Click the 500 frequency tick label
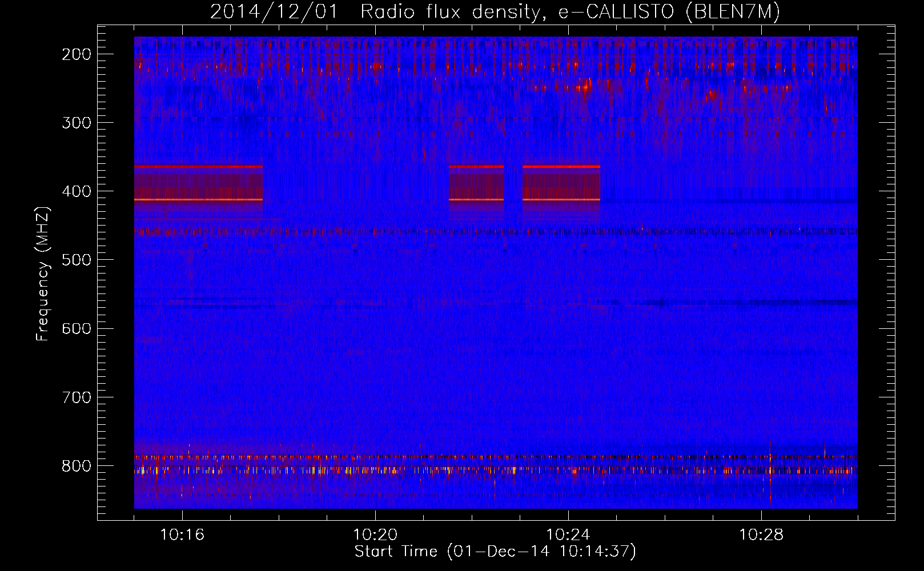This screenshot has height=571, width=924. [76, 260]
